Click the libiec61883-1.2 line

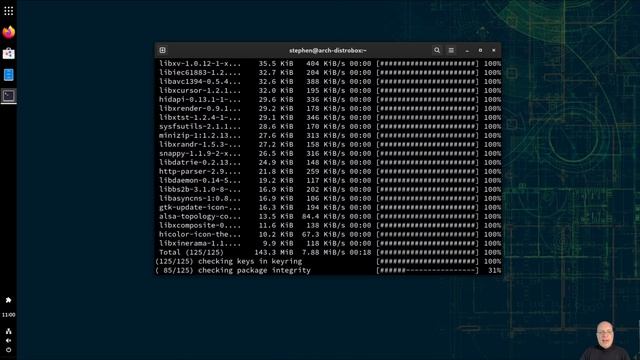click(x=330, y=73)
